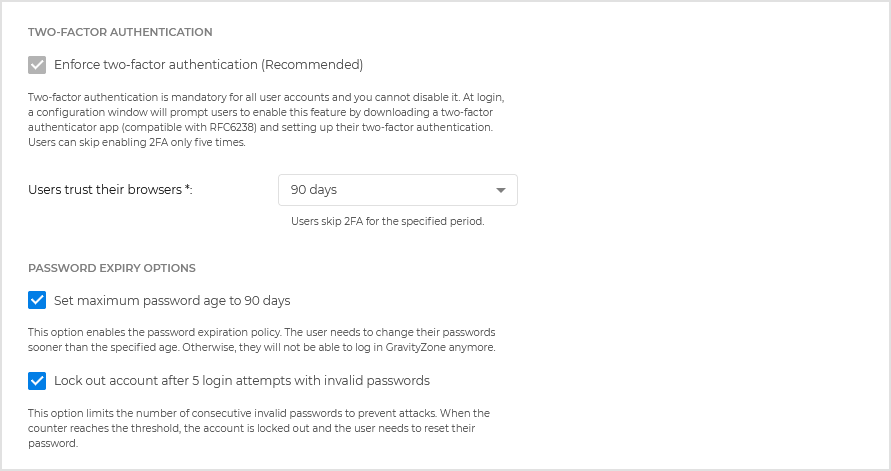Viewport: 891px width, 471px height.
Task: Toggle the Enforce two-factor authentication checkbox
Action: 37,65
